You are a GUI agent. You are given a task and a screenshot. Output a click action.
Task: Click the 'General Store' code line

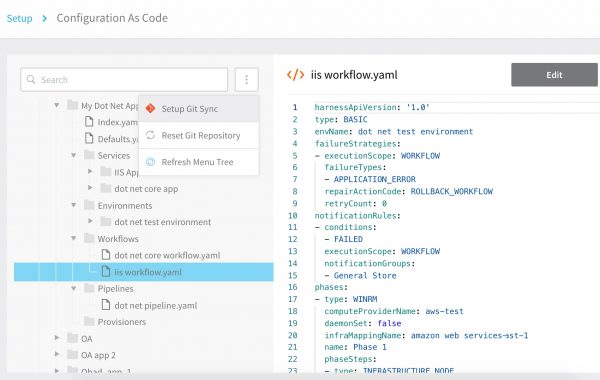pos(360,276)
